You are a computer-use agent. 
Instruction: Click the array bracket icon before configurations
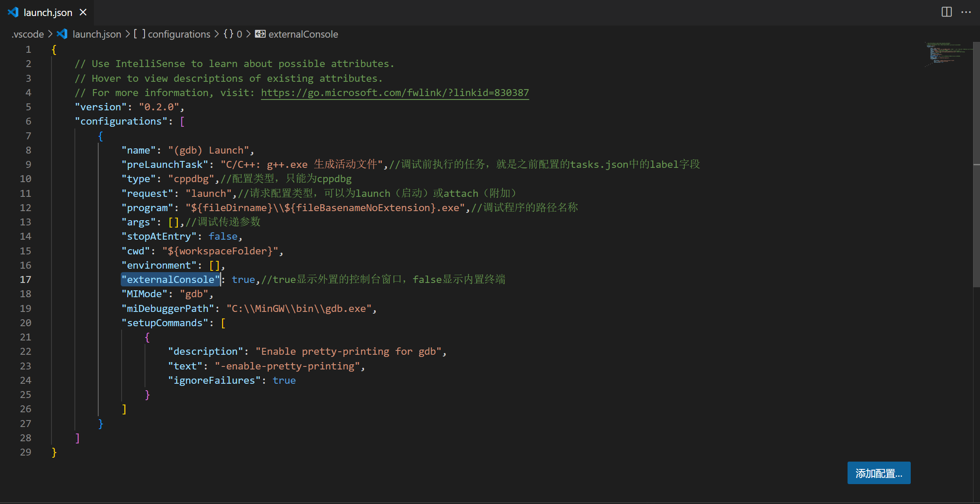pos(139,34)
